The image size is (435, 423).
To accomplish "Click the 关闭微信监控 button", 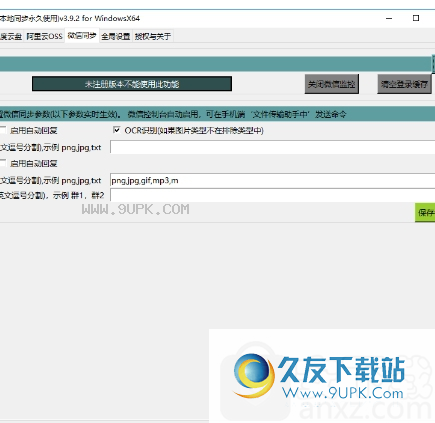I will pos(331,84).
